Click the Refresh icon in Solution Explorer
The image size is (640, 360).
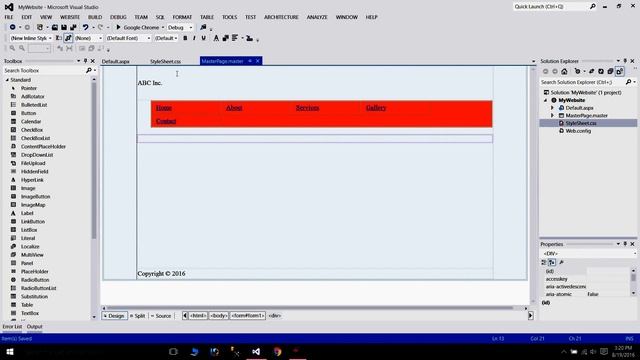click(601, 71)
